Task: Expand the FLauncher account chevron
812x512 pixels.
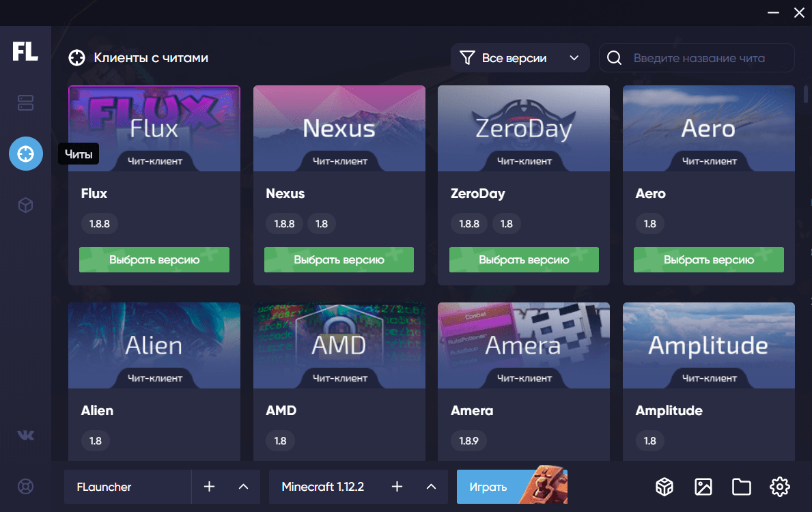Action: click(243, 487)
